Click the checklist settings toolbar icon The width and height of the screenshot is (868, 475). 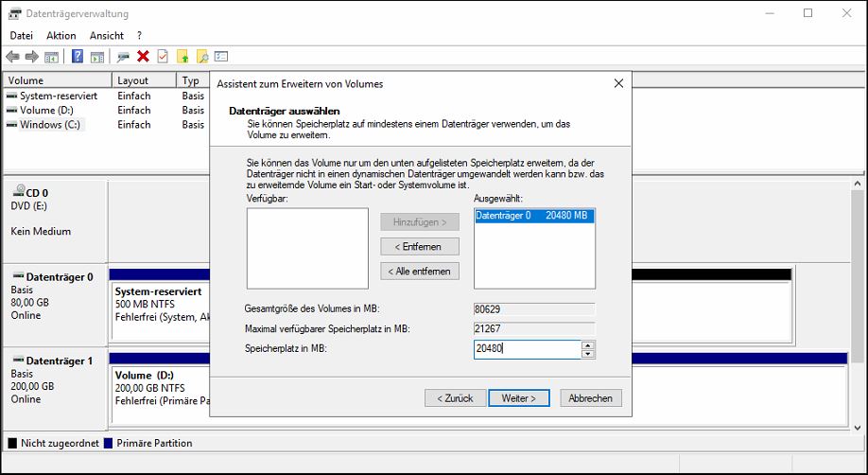pos(221,57)
